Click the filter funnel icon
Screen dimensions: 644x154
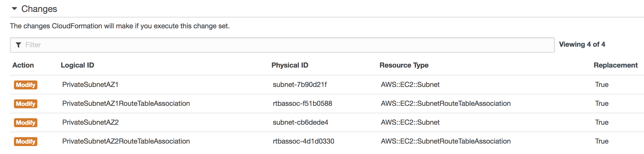pos(18,45)
